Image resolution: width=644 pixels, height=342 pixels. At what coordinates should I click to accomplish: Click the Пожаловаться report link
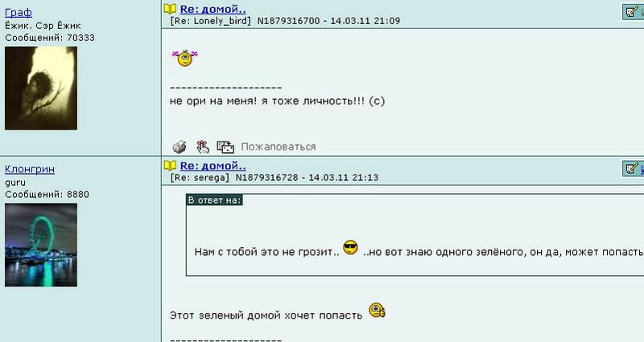279,146
